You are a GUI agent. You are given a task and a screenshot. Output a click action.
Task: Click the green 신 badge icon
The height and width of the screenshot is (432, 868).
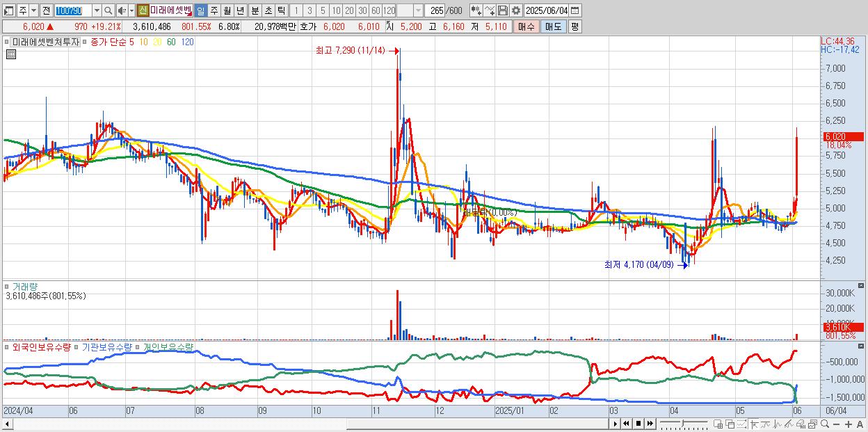142,10
